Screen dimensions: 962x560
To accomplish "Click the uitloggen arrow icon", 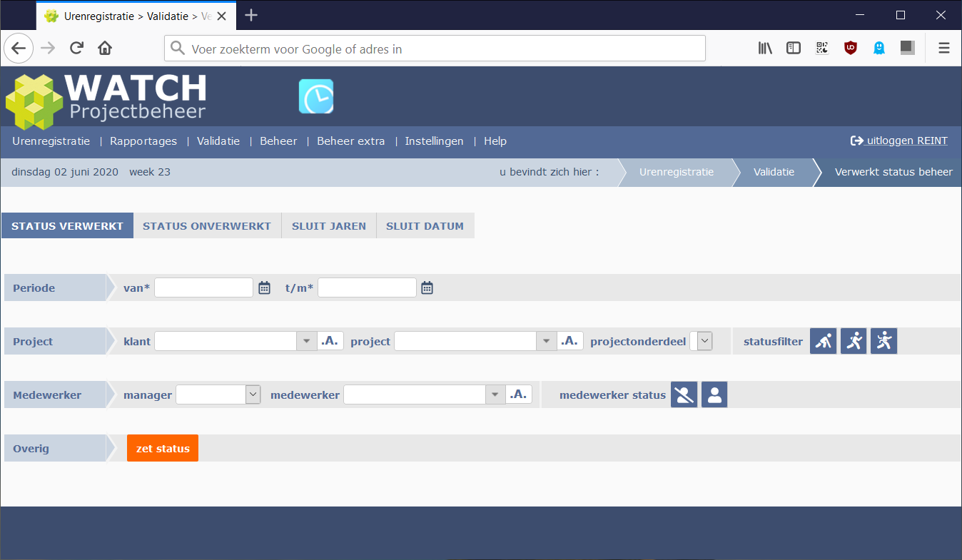I will pyautogui.click(x=857, y=141).
